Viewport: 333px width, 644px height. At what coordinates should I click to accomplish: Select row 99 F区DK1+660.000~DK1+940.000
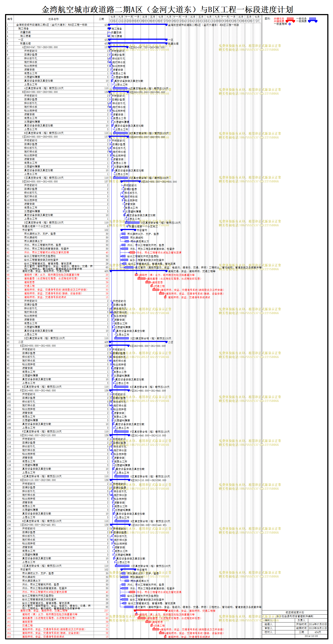[38, 390]
